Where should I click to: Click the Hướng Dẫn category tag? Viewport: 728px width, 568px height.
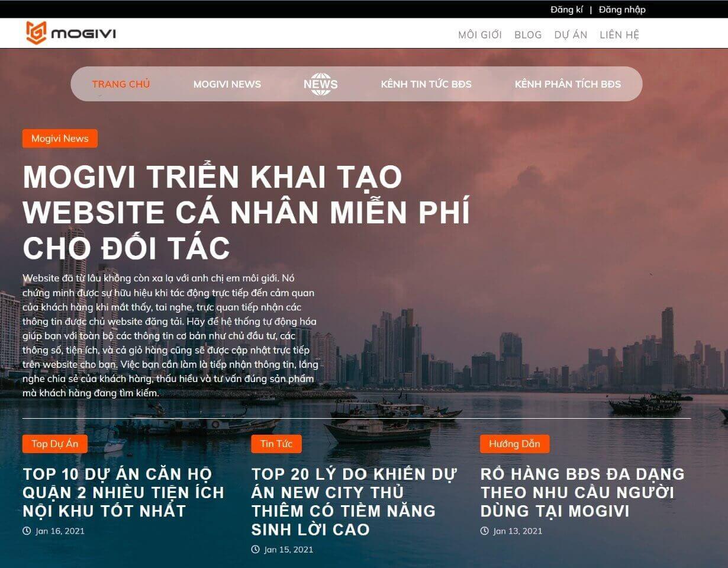coord(514,444)
